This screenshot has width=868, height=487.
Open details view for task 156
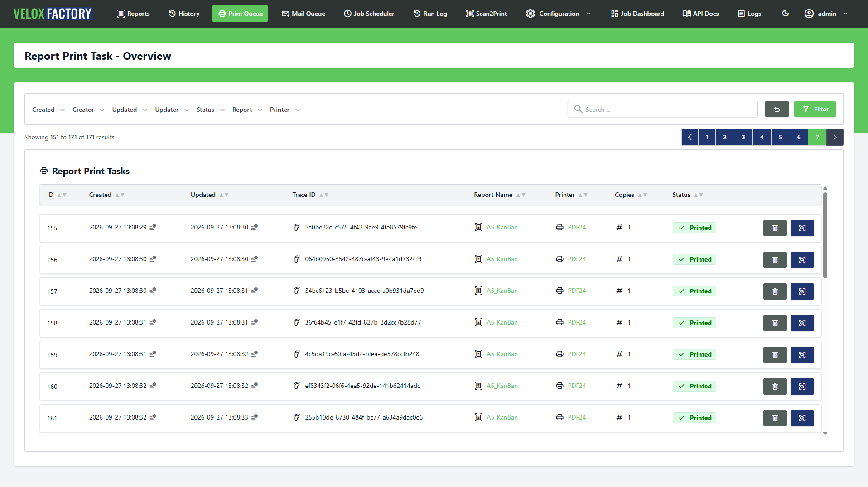tap(802, 260)
